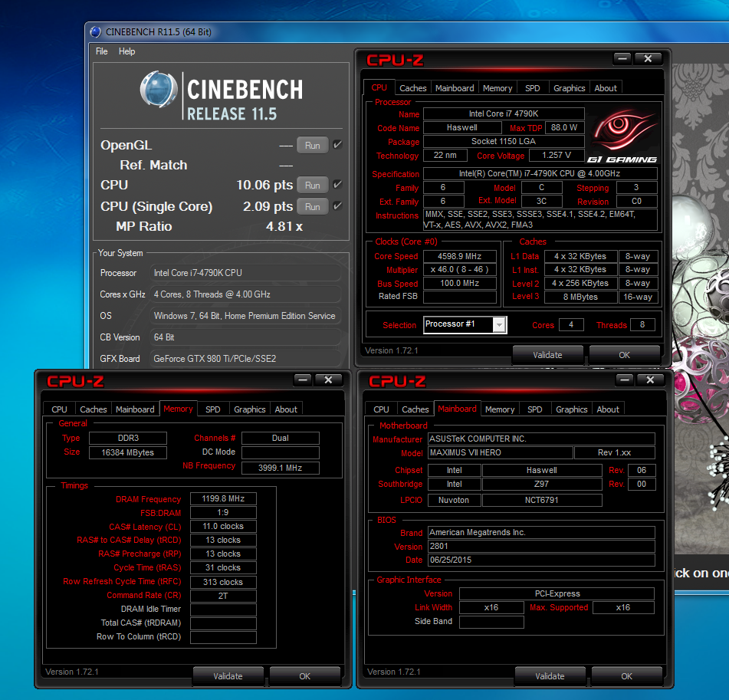Screen dimensions: 729x700
Task: Open Memory tab in Mainboard CPU-Z window
Action: point(500,409)
